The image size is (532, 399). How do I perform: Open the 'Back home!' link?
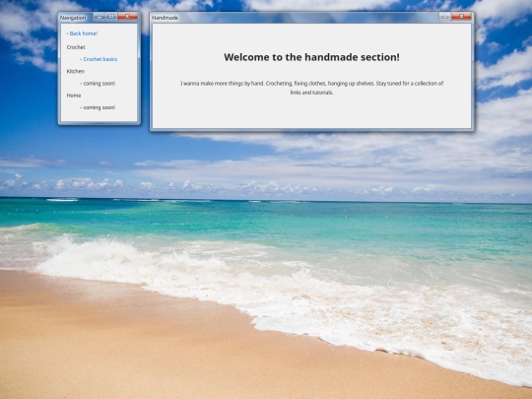(84, 33)
